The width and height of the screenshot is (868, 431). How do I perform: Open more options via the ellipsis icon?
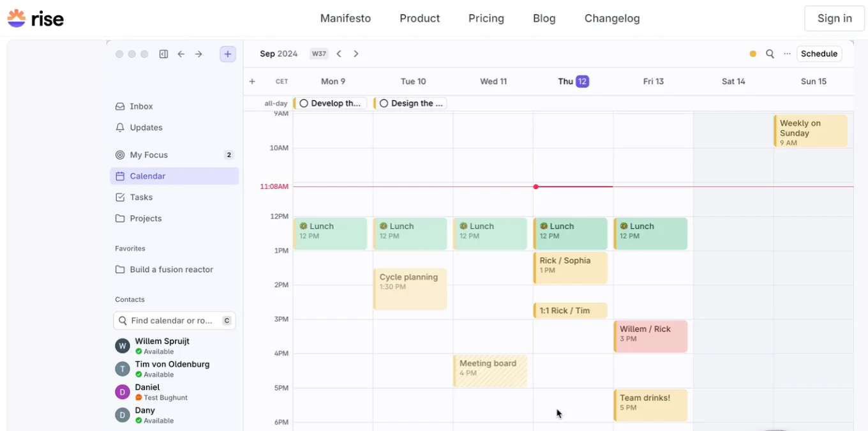tap(787, 54)
